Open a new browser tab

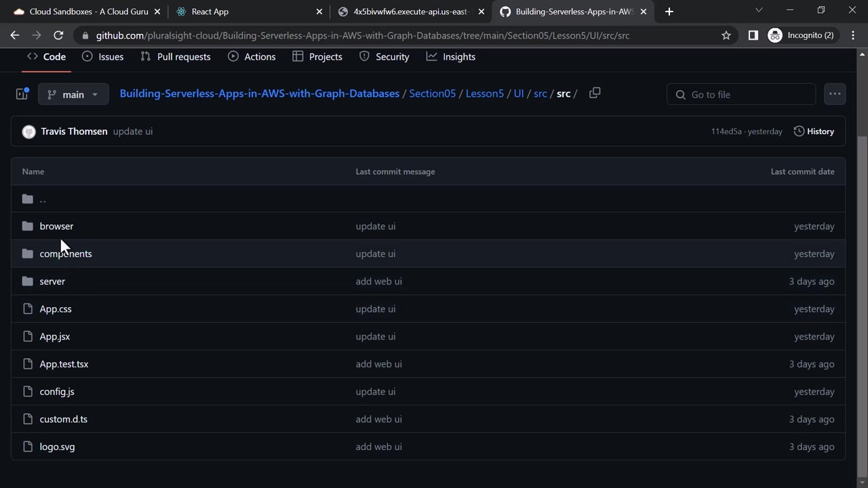669,12
